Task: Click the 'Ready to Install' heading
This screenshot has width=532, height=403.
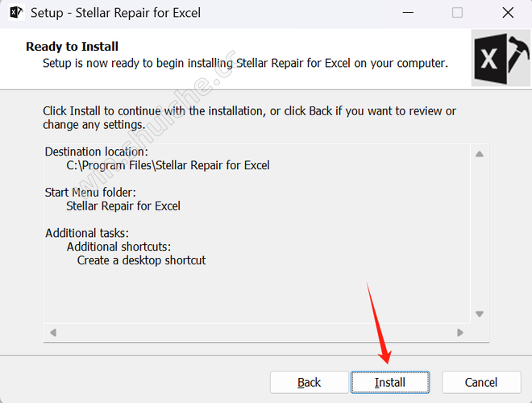Action: [73, 47]
